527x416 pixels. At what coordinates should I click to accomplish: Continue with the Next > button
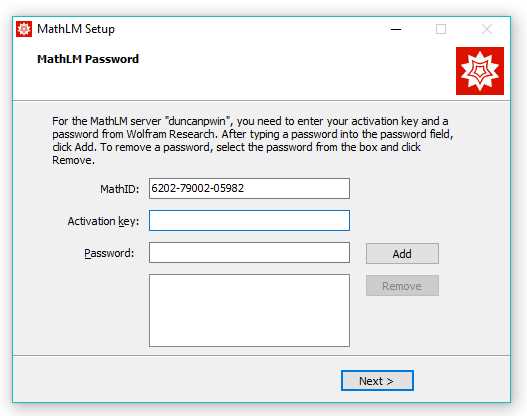click(377, 381)
